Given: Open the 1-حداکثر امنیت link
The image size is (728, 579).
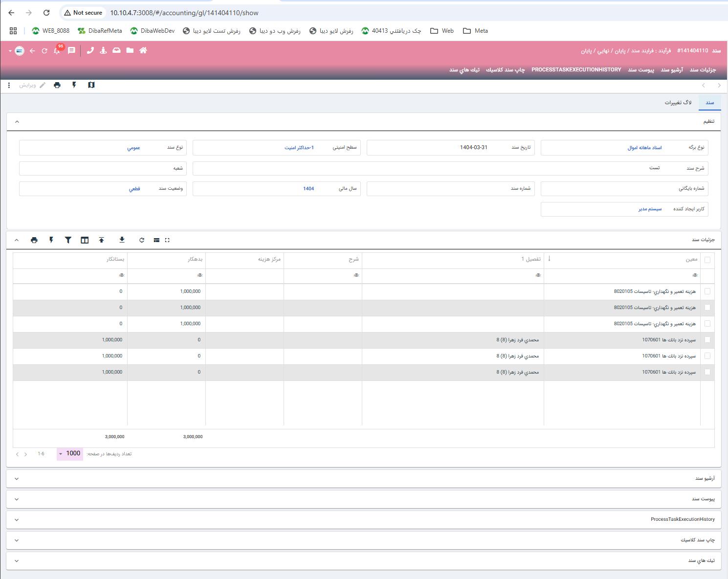Looking at the screenshot, I should click(x=299, y=148).
